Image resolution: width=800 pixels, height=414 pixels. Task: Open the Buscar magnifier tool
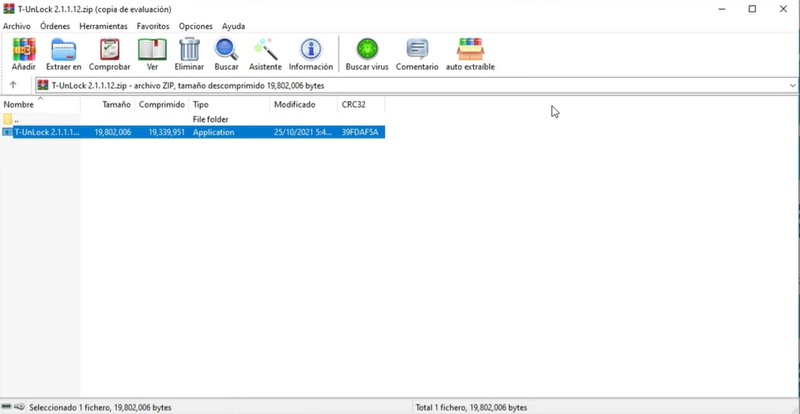tap(226, 50)
